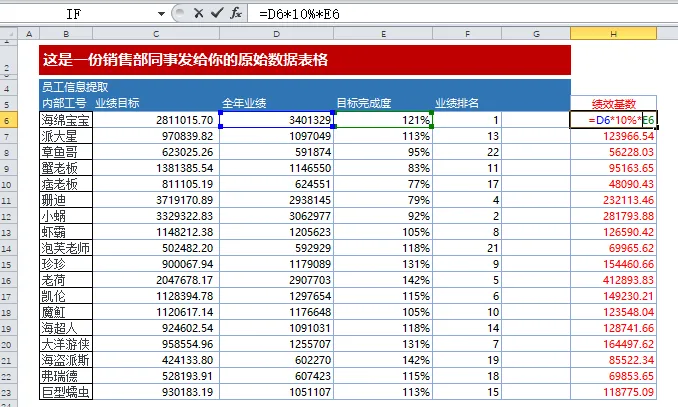Screen dimensions: 678x407
Task: Confirm the formula with the checkmark icon
Action: pos(217,13)
